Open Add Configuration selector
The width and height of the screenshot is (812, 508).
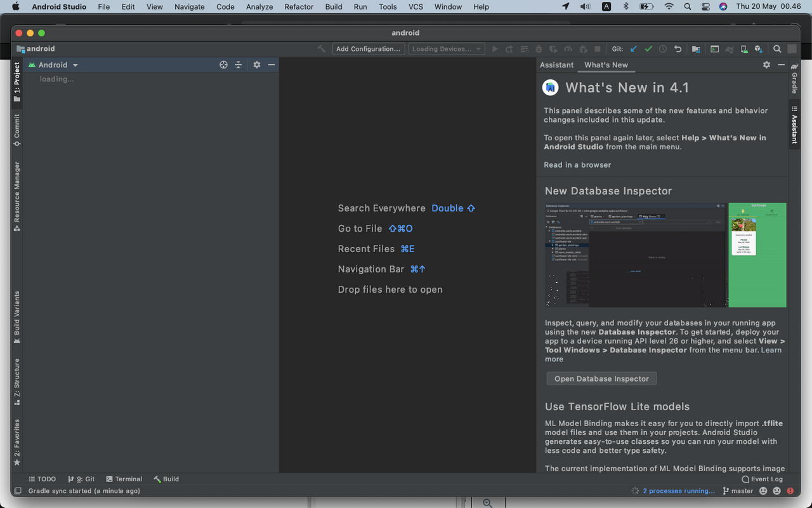[x=369, y=49]
